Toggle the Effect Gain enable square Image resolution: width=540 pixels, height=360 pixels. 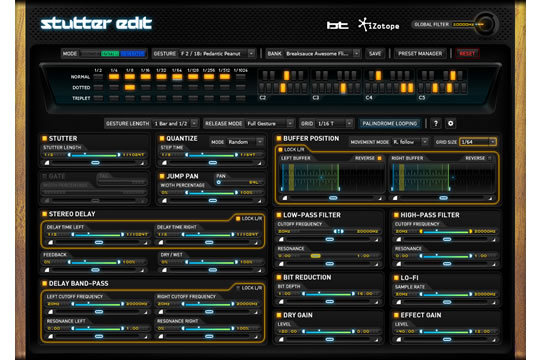point(396,315)
